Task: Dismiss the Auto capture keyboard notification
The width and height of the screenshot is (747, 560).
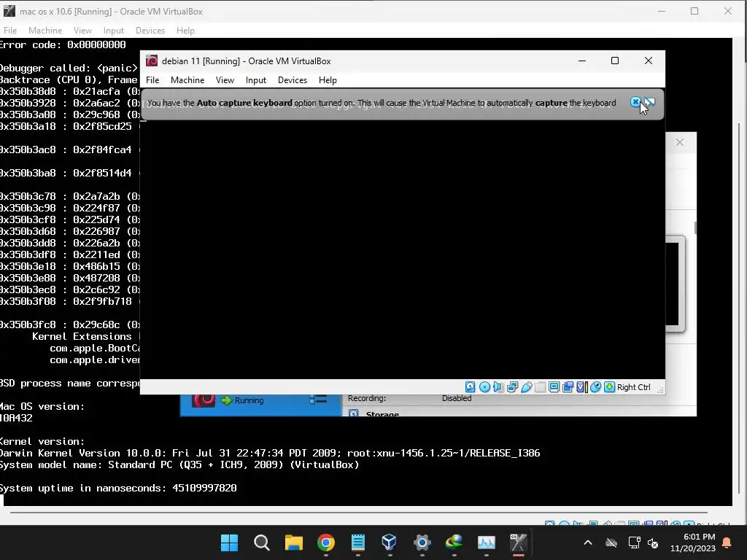Action: click(x=635, y=102)
